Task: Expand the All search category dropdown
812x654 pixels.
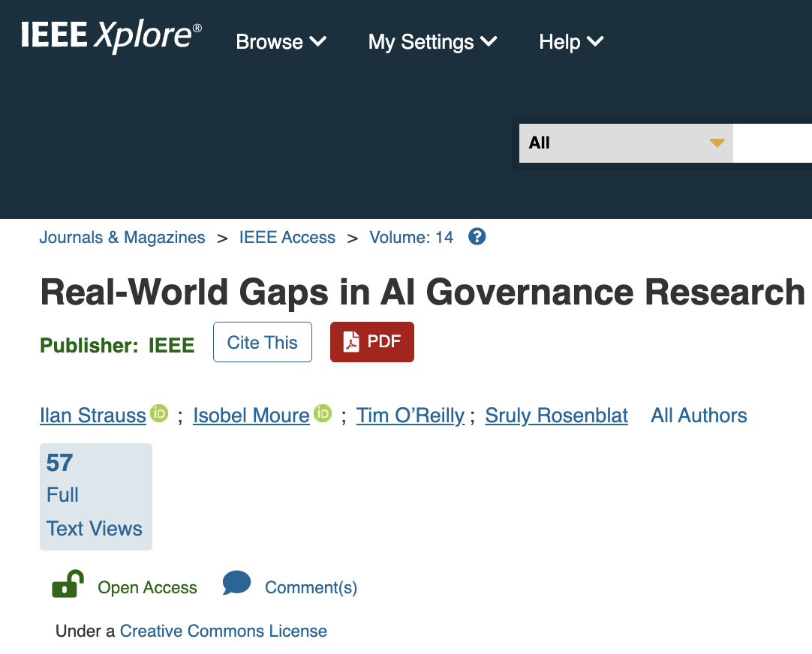Action: coord(626,142)
